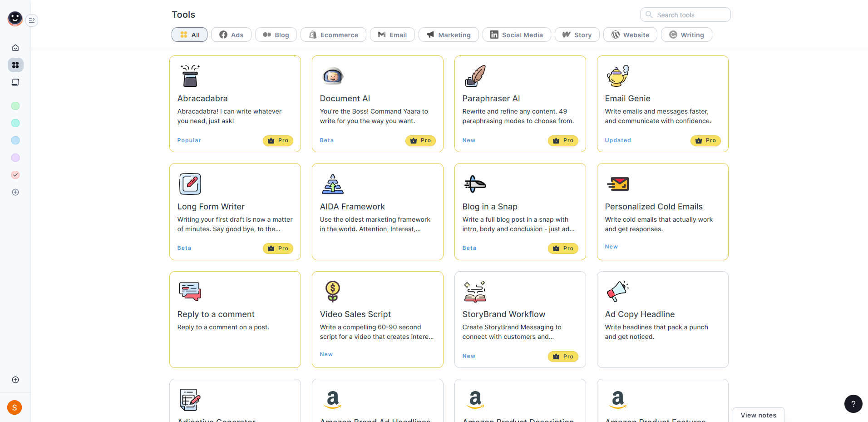
Task: Click the Pro badge on StoryBrand Workflow
Action: tap(563, 357)
